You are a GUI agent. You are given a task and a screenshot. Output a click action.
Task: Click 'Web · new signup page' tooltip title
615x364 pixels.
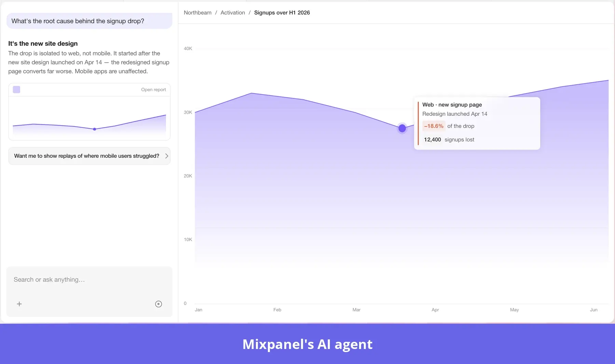[x=452, y=105]
